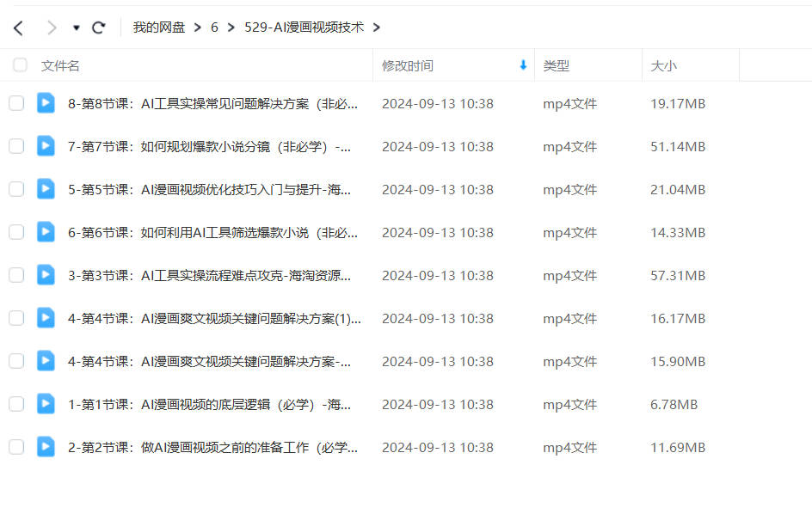This screenshot has height=514, width=812.
Task: Open 529-AI漫画视频技术 breadcrumb folder
Action: tap(304, 28)
